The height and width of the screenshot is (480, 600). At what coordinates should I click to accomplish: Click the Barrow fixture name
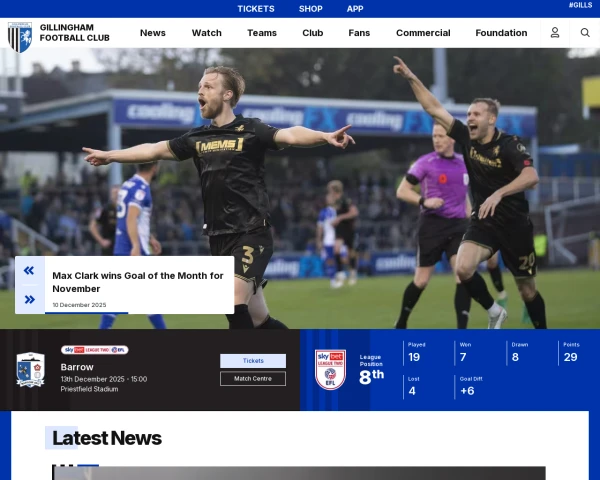(x=77, y=367)
